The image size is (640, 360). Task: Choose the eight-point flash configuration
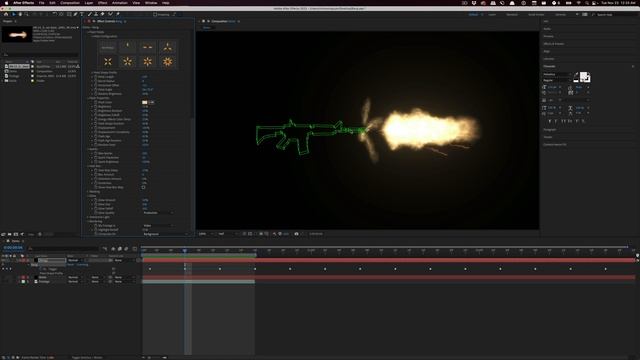(167, 62)
